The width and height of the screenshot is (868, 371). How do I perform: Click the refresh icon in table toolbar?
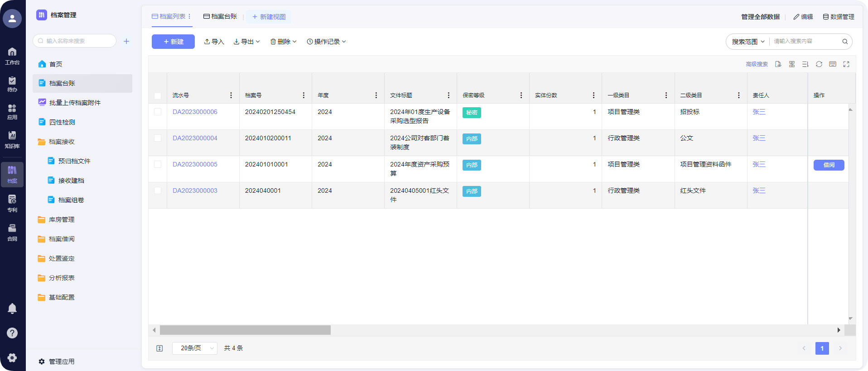tap(819, 64)
